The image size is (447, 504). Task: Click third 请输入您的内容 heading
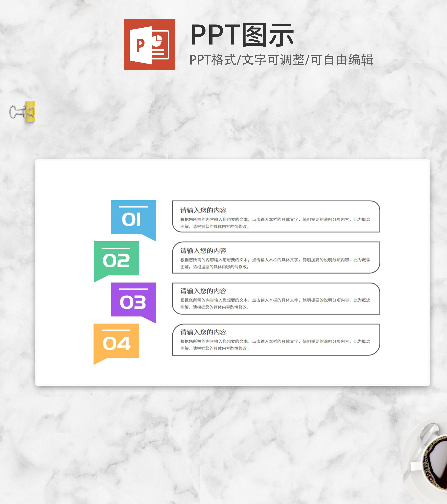click(x=203, y=291)
